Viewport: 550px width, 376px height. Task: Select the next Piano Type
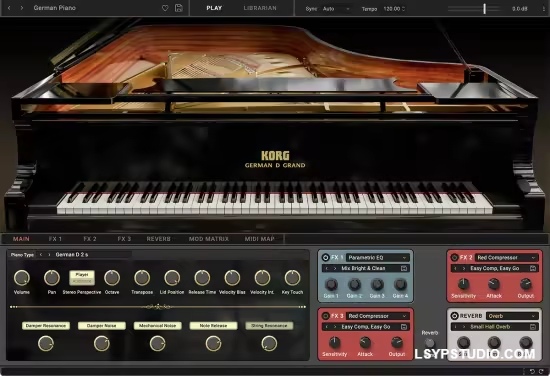coord(49,255)
